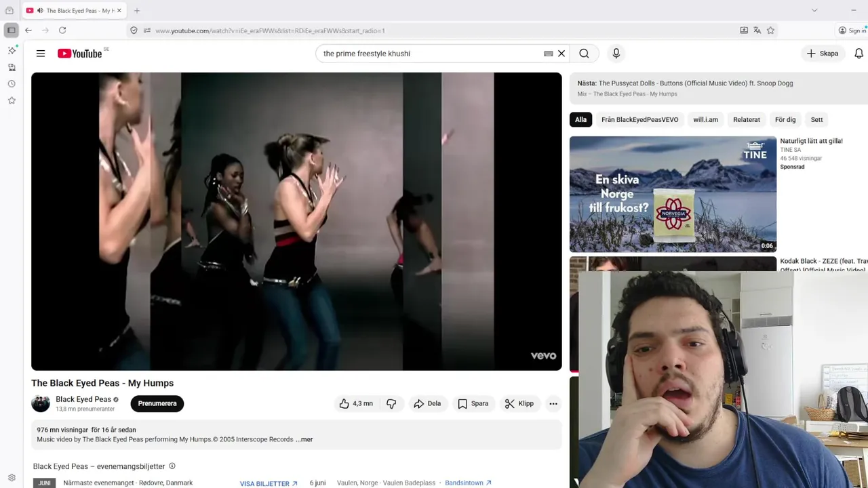Screen dimensions: 868x488
Task: Create a clip with Klipp
Action: click(x=519, y=403)
